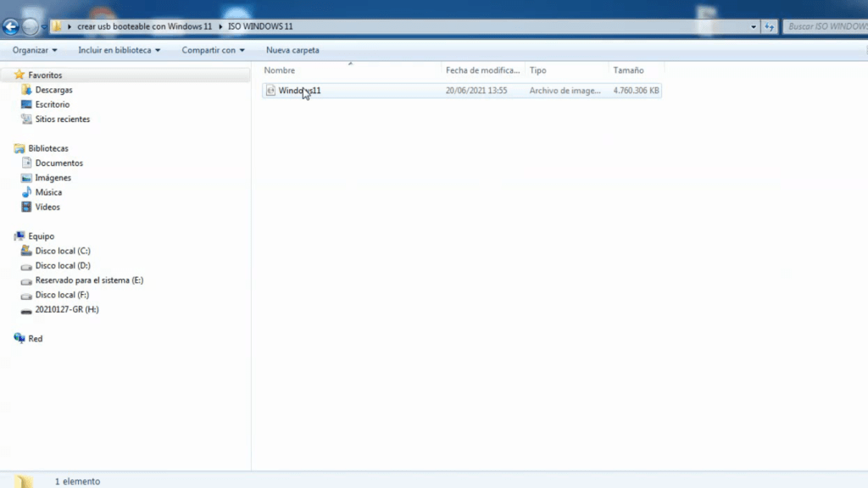Click the Música note icon
The image size is (868, 488).
coord(26,192)
